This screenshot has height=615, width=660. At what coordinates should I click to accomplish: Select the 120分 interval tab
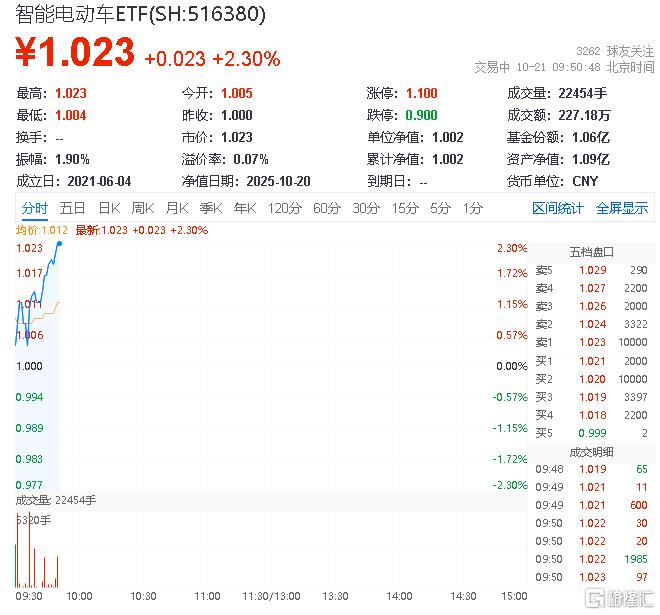coord(284,208)
